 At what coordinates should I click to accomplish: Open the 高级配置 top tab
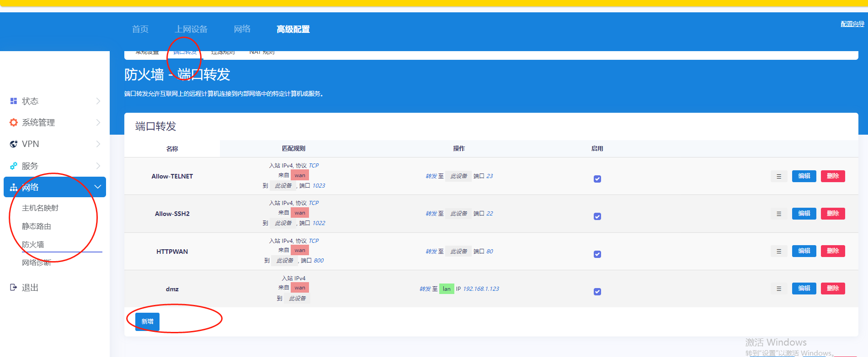click(x=293, y=29)
